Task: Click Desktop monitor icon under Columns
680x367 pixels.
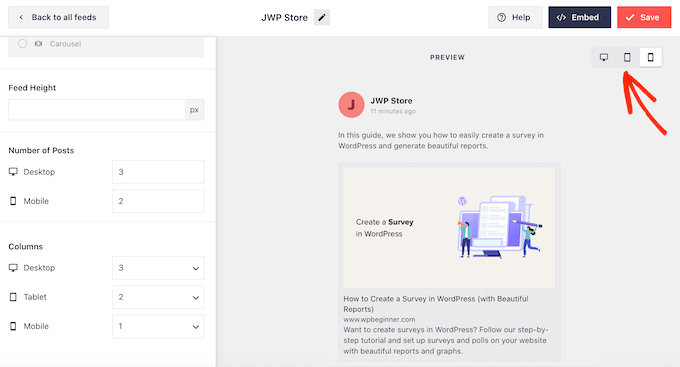Action: (13, 268)
